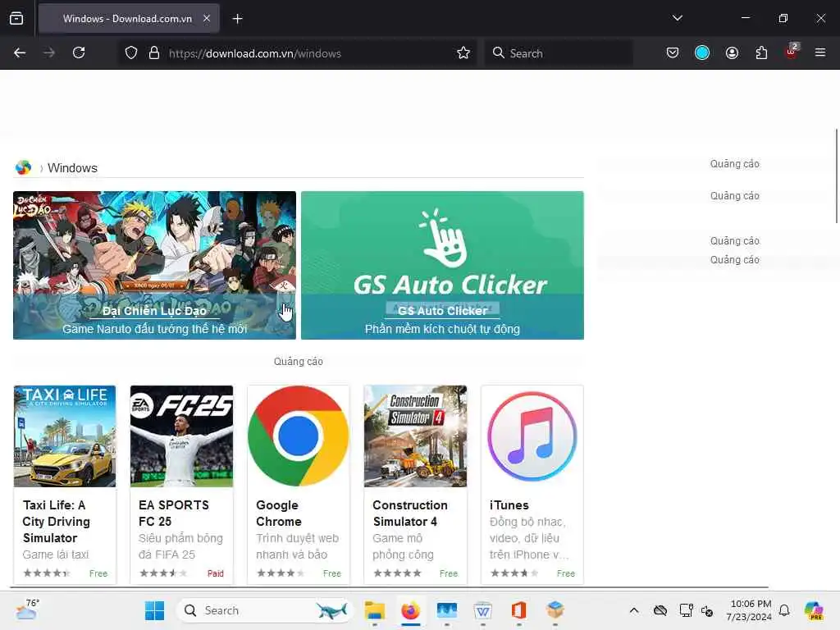Click the Firefox taskbar icon
Image resolution: width=840 pixels, height=630 pixels.
(411, 610)
